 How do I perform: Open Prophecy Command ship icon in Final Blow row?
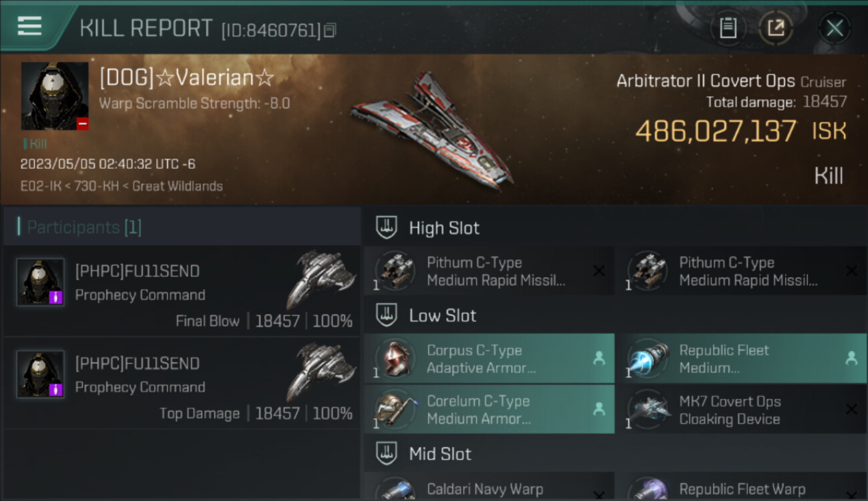point(320,279)
